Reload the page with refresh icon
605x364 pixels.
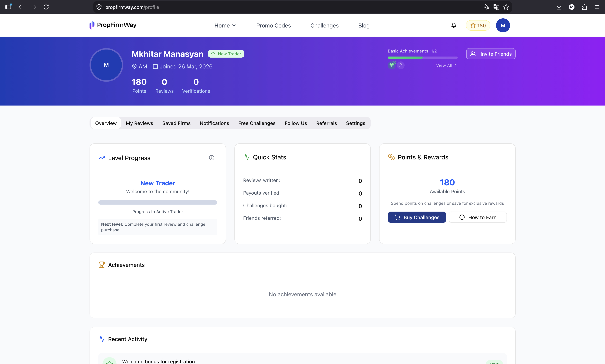(46, 7)
